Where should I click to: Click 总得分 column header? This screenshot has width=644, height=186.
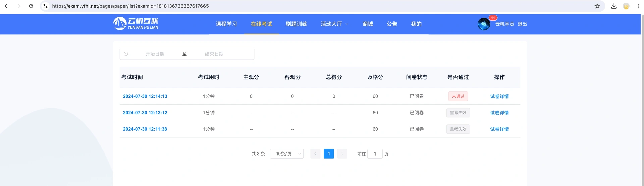[x=334, y=77]
